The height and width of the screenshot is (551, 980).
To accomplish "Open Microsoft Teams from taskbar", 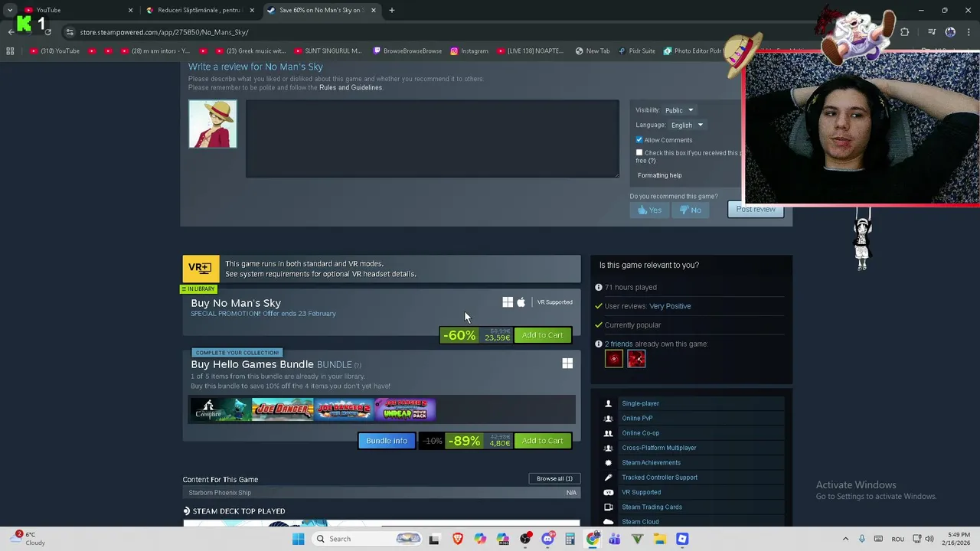I will coord(615,539).
